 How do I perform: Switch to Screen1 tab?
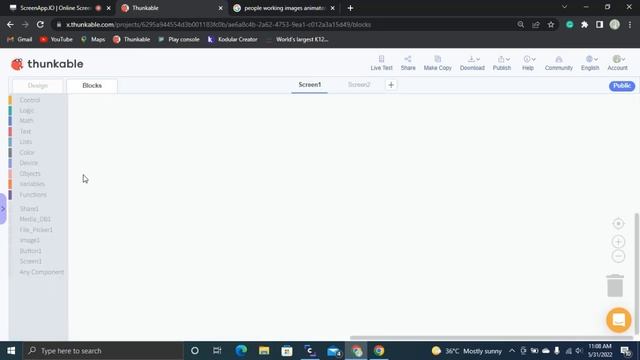click(309, 85)
